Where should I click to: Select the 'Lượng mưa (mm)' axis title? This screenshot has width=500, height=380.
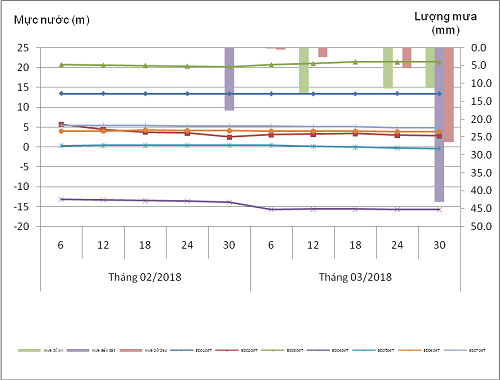click(x=446, y=23)
